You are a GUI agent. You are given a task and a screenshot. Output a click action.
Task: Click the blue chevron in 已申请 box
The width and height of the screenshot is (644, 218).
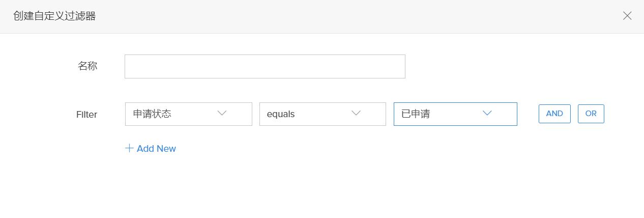click(487, 113)
